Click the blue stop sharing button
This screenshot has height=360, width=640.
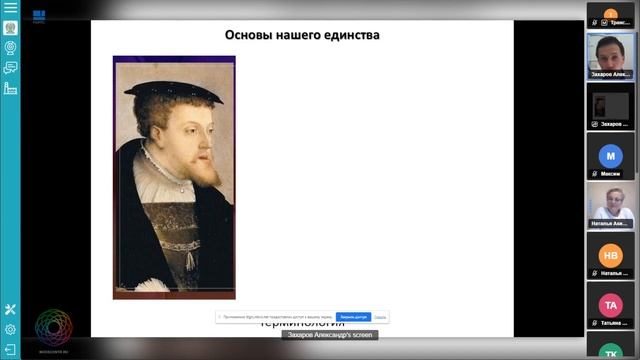coord(353,317)
